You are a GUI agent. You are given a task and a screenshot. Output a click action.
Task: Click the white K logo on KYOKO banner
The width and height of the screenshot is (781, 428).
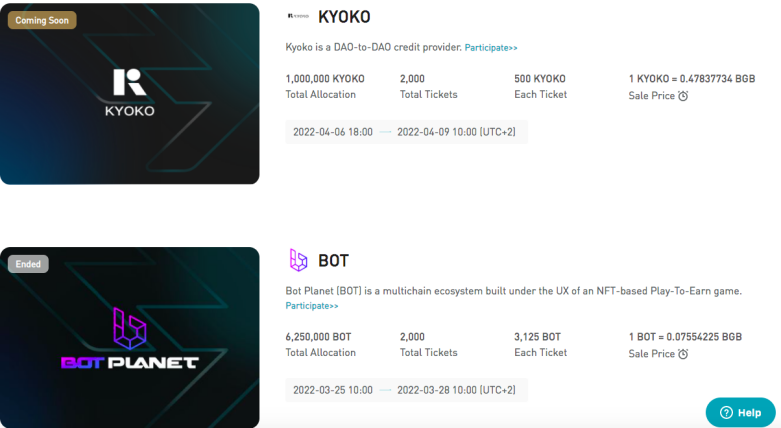[130, 82]
